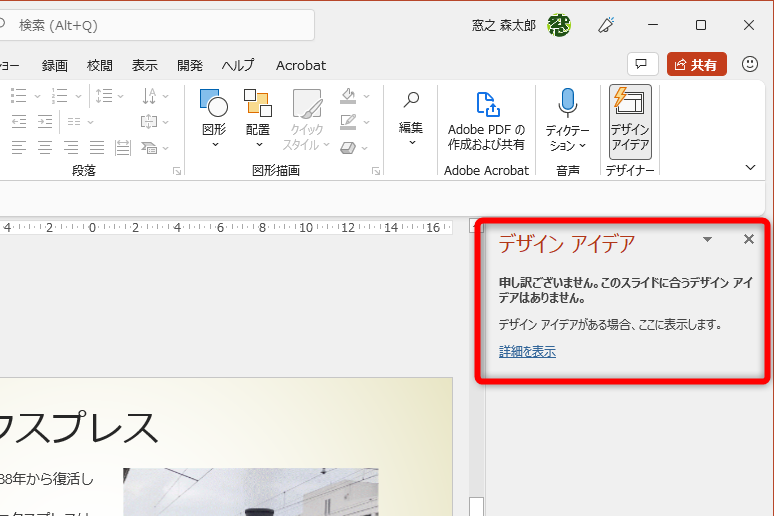Close the デザイン アイデア pane
Image resolution: width=774 pixels, height=516 pixels.
pos(749,239)
